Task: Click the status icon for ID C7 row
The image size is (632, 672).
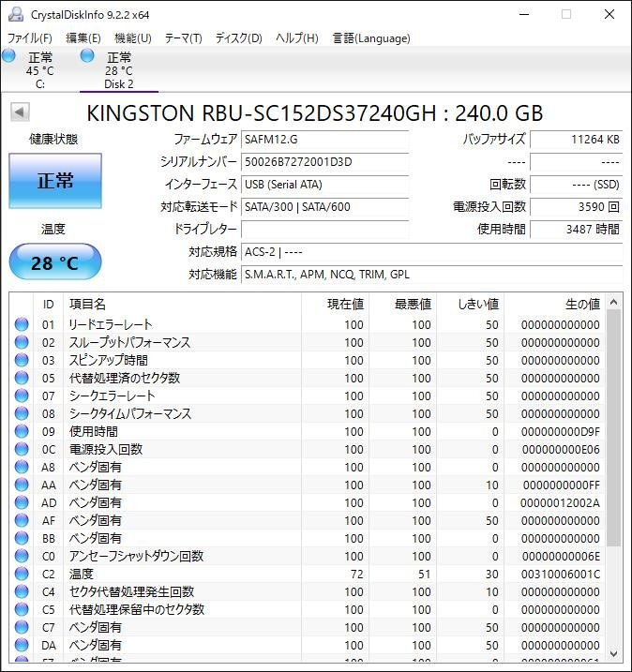Action: [x=22, y=627]
